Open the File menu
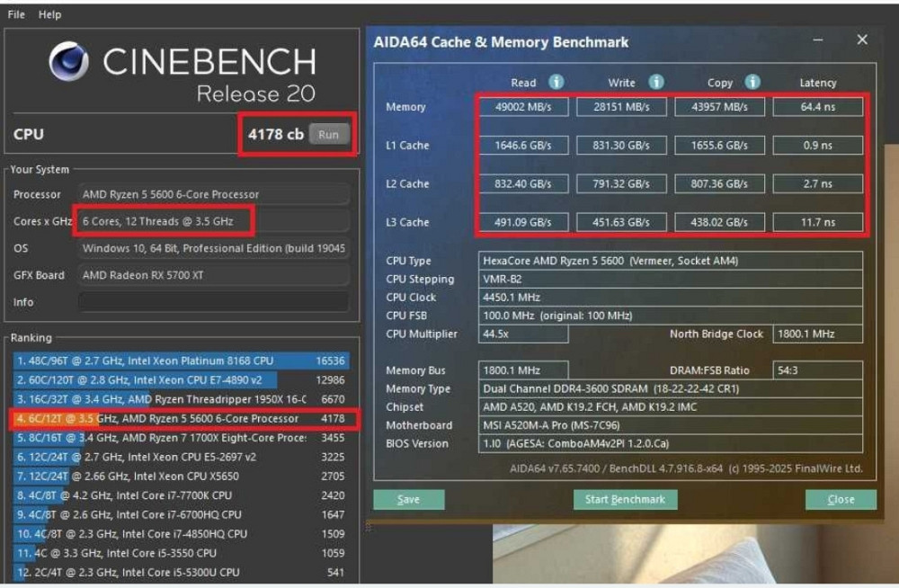 click(x=16, y=14)
